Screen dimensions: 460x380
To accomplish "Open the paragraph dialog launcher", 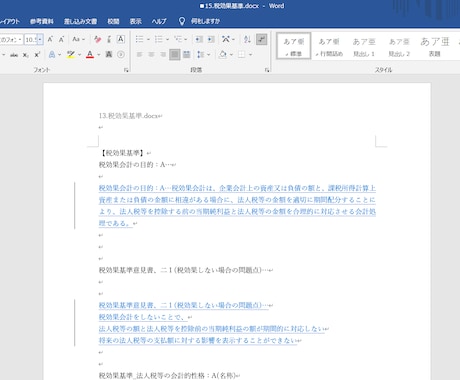I will (267, 70).
